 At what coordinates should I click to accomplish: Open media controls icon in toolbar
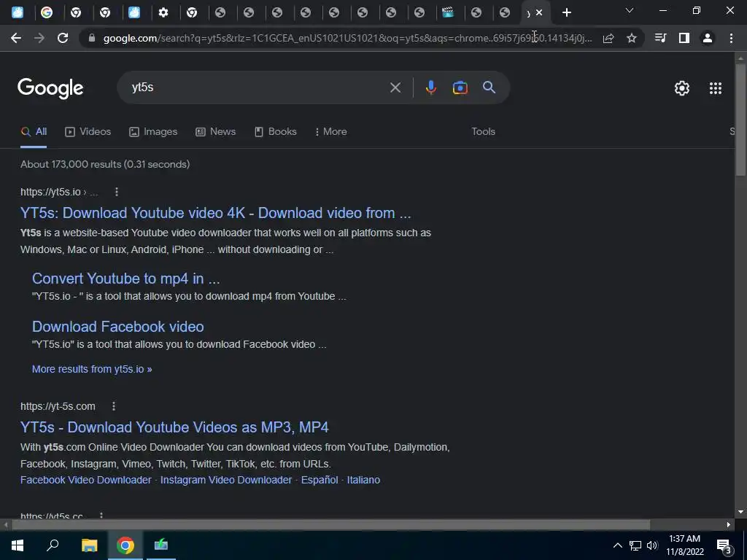click(660, 38)
